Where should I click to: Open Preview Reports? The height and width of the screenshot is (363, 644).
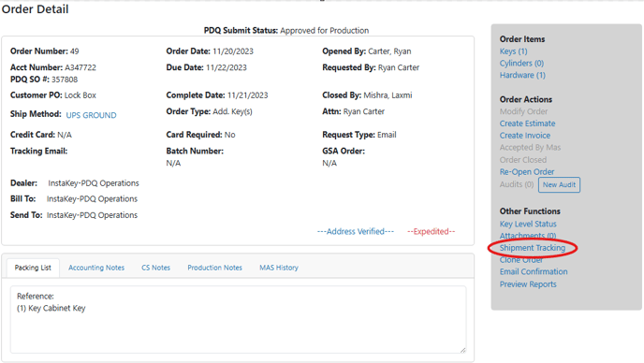[x=528, y=284]
